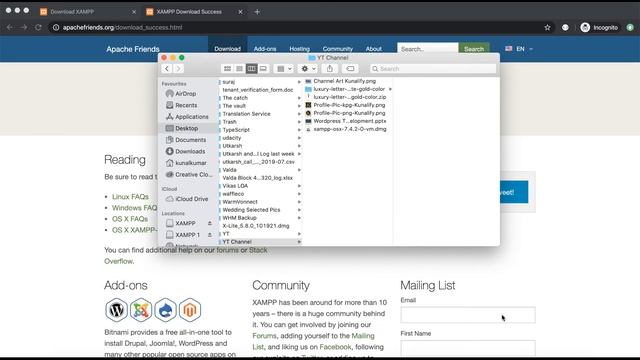This screenshot has width=640, height=360.
Task: Eject the XAMPP volume
Action: (x=210, y=223)
